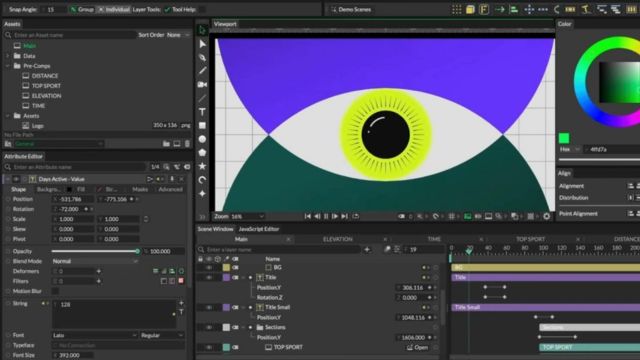
Task: Open viewport settings gear icon
Action: 546,216
